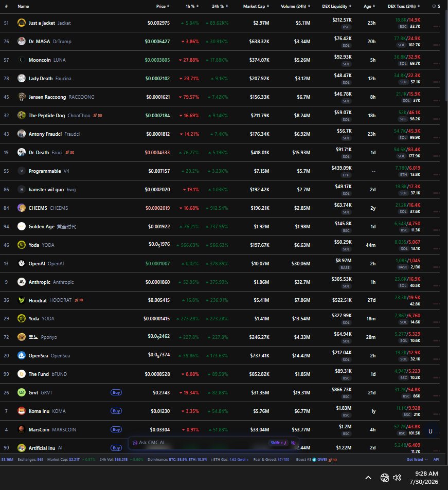448x490 pixels.
Task: Click the page vertical scrollbar thumb
Action: click(x=446, y=56)
